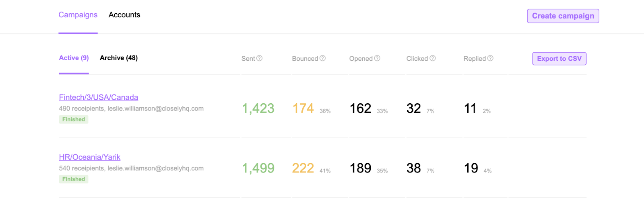Click the 222 bounced count for HR/Oceania/Yarik
The width and height of the screenshot is (644, 199).
click(303, 168)
